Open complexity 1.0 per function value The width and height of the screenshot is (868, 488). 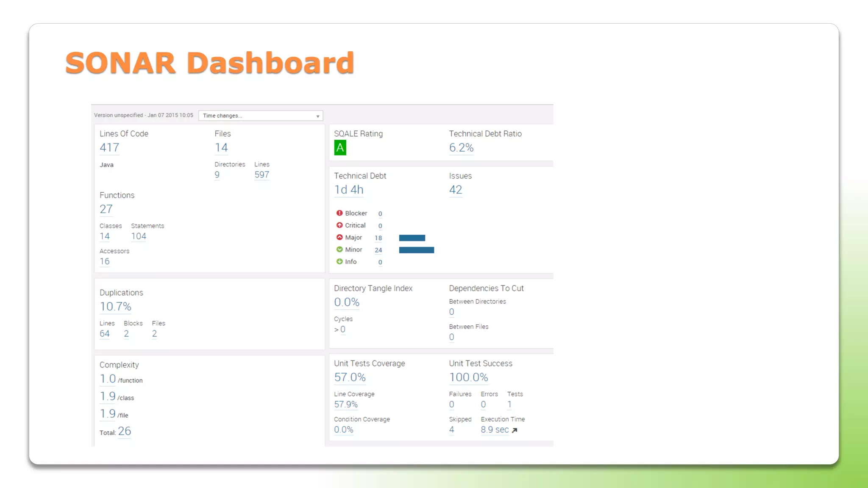[108, 379]
